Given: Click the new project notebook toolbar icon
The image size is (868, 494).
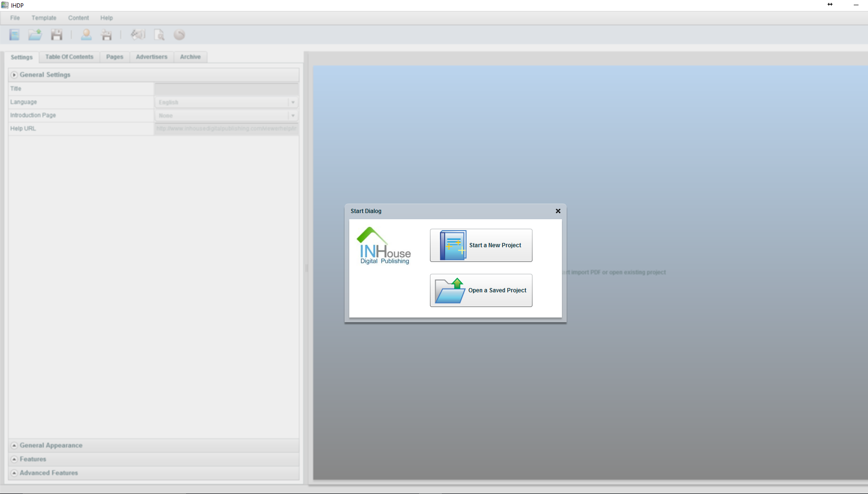Looking at the screenshot, I should tap(15, 35).
